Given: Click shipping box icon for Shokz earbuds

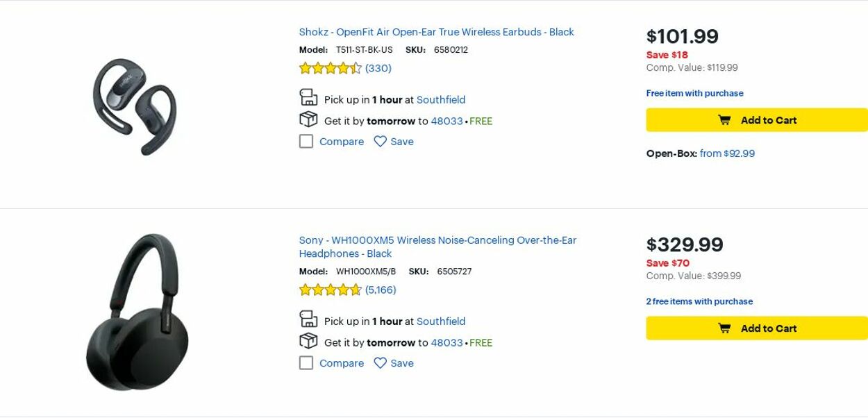Looking at the screenshot, I should [x=308, y=120].
